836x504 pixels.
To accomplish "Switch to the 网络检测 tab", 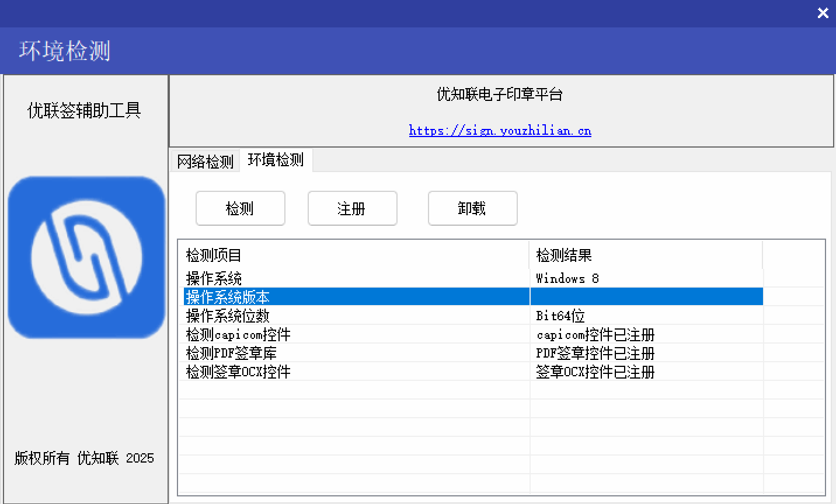I will [x=205, y=161].
